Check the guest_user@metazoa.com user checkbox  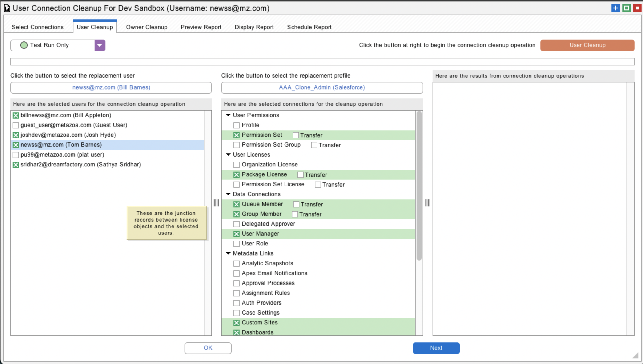tap(16, 125)
